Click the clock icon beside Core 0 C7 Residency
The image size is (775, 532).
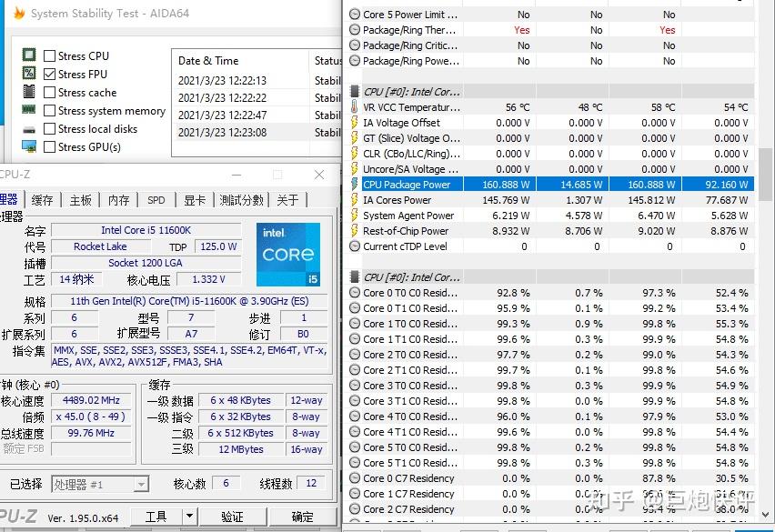355,478
